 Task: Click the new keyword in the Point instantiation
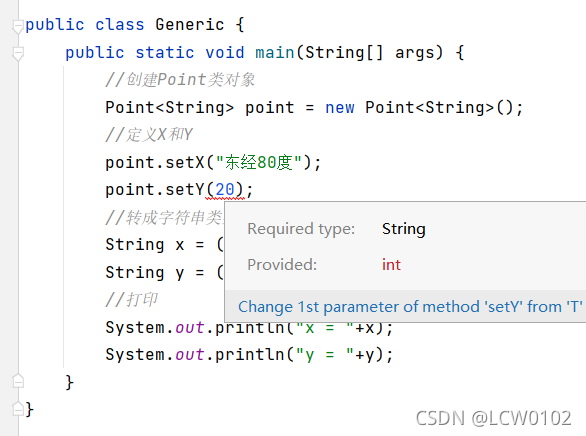coord(339,108)
